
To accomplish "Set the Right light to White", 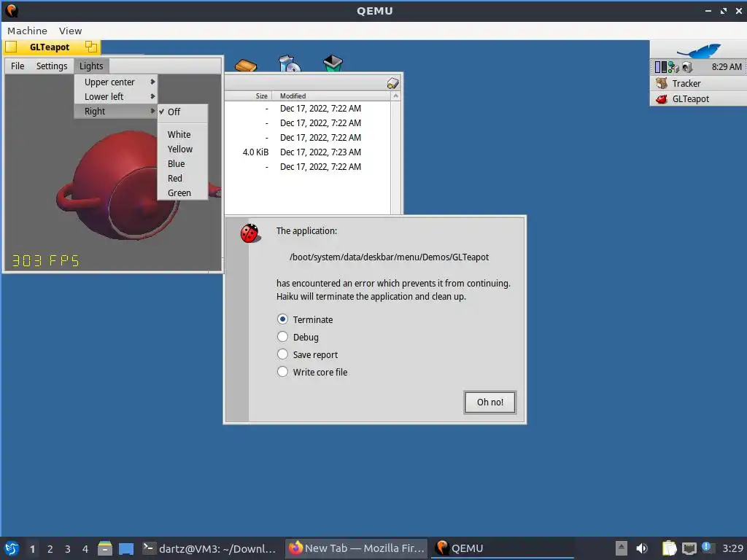I will click(182, 135).
